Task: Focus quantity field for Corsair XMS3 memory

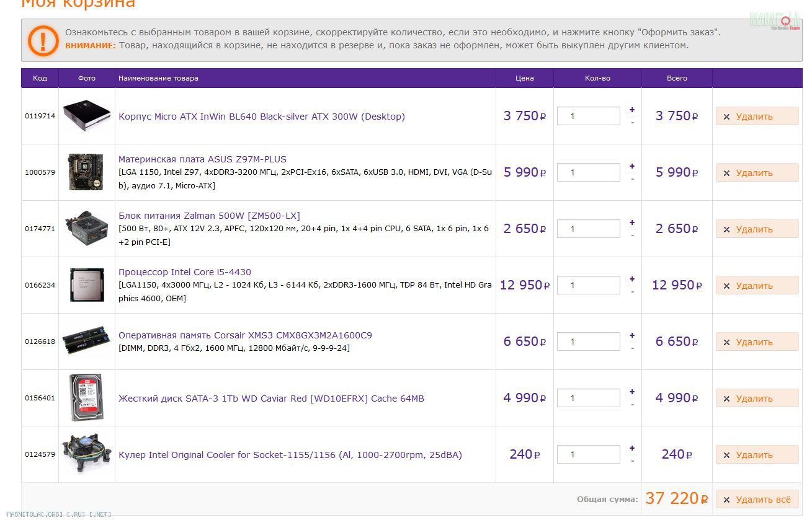Action: [589, 342]
